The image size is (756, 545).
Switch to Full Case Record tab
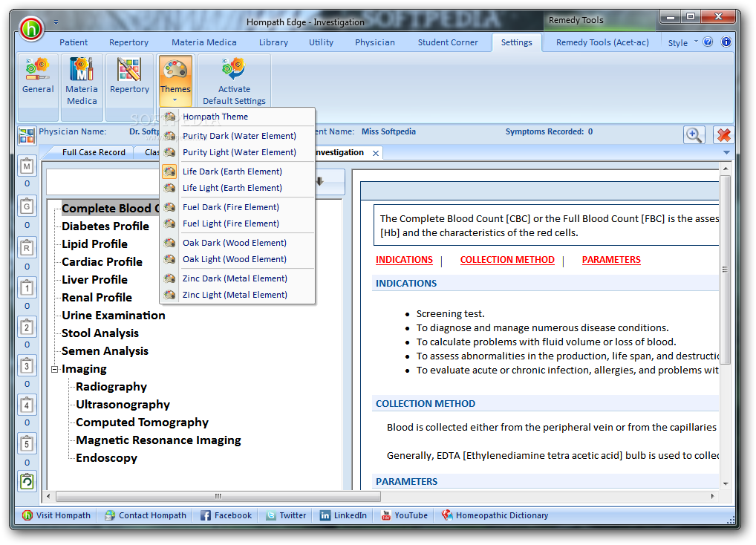pyautogui.click(x=94, y=152)
